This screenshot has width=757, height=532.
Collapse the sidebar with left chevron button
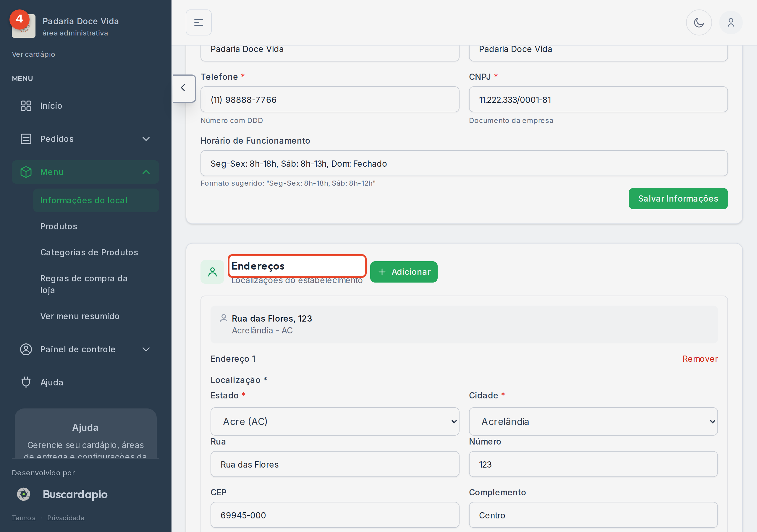tap(183, 88)
